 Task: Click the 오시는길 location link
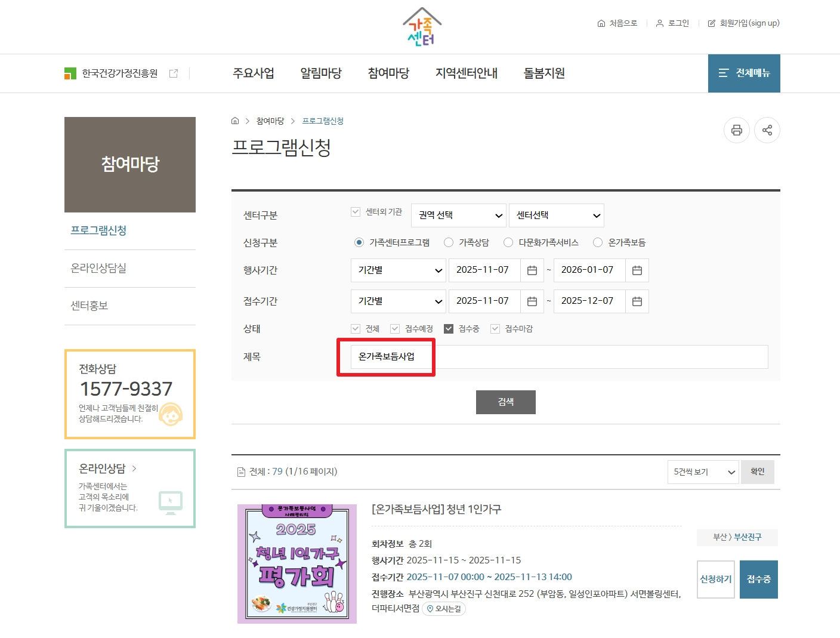tap(444, 609)
